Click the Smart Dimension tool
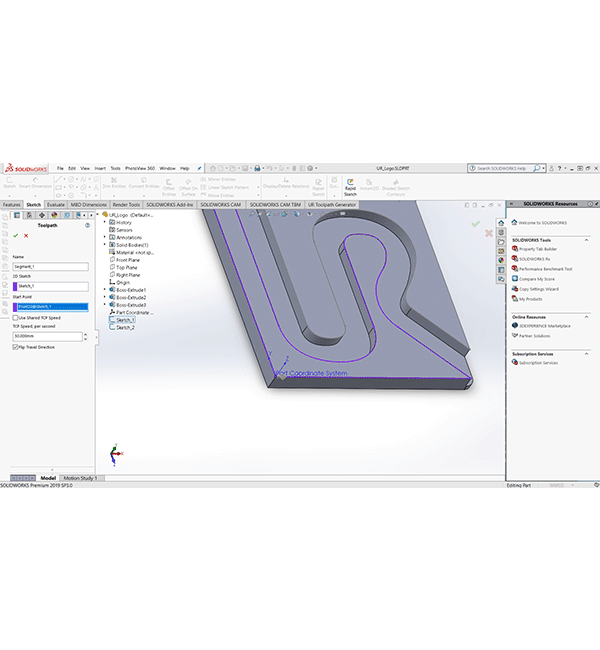 click(35, 183)
